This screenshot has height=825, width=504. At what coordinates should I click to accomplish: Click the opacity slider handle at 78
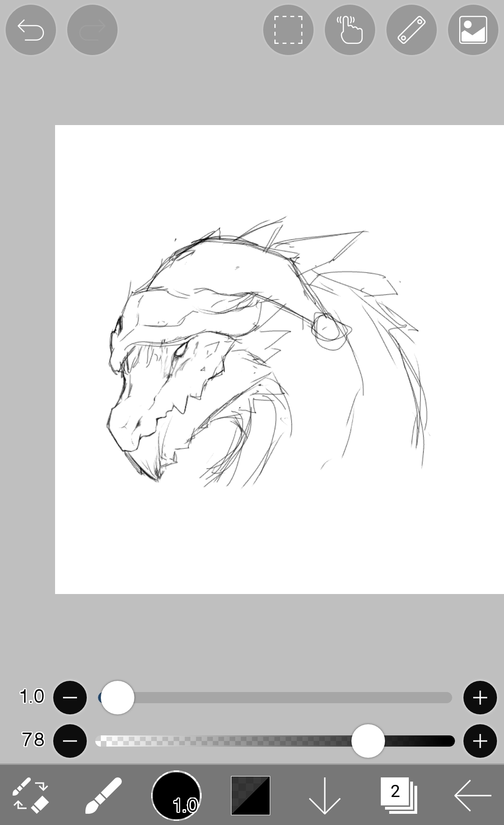pyautogui.click(x=368, y=741)
